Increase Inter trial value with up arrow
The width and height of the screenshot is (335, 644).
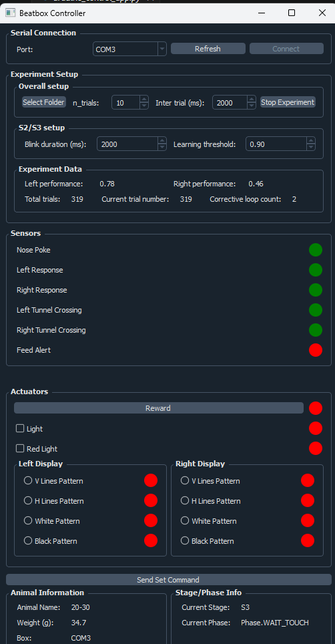coord(252,99)
